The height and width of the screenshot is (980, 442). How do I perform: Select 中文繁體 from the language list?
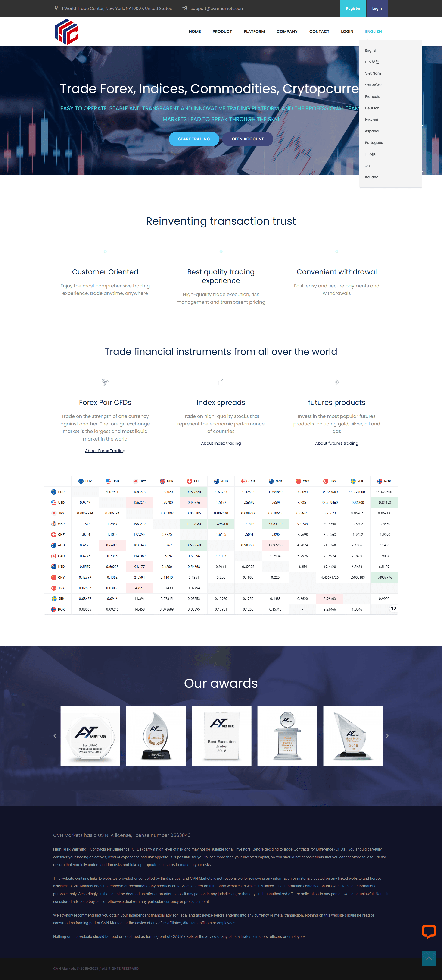tap(372, 62)
